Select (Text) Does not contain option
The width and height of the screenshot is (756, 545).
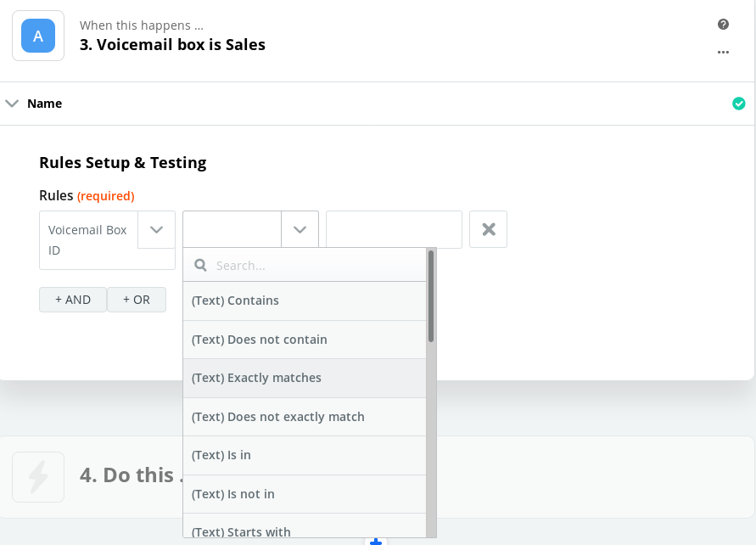pos(305,340)
